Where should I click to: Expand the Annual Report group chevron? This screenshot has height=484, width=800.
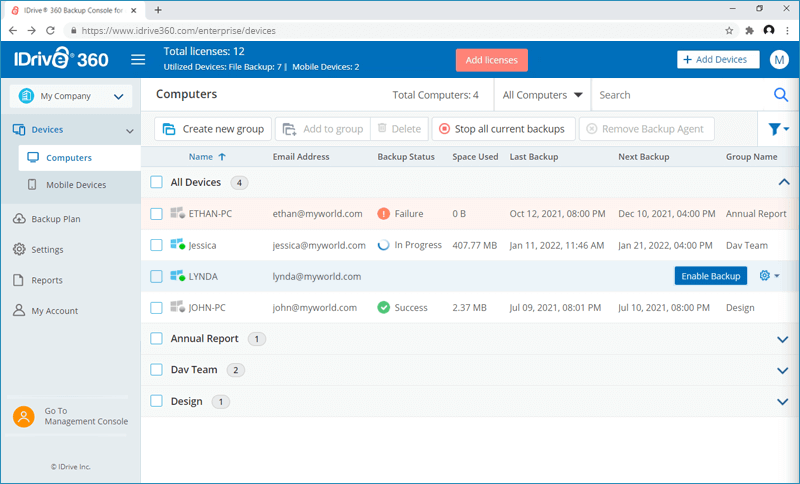pyautogui.click(x=783, y=339)
